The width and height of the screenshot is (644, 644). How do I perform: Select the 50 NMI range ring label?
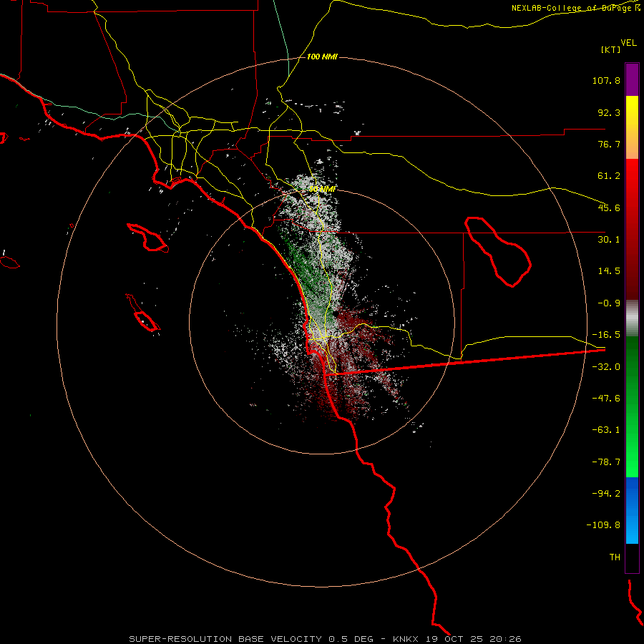click(322, 189)
